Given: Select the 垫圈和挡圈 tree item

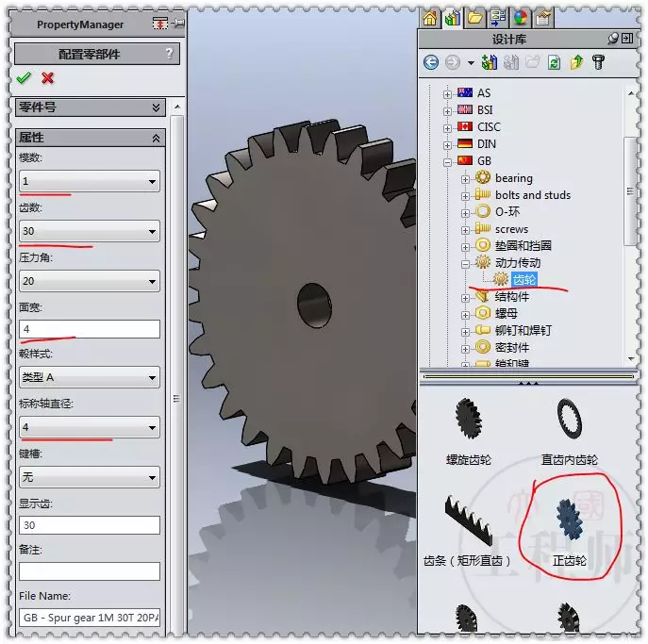Looking at the screenshot, I should (x=523, y=246).
